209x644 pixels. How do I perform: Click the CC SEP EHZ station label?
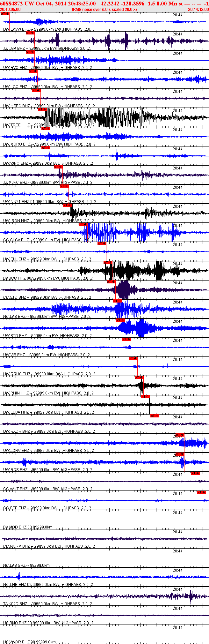pos(47,508)
